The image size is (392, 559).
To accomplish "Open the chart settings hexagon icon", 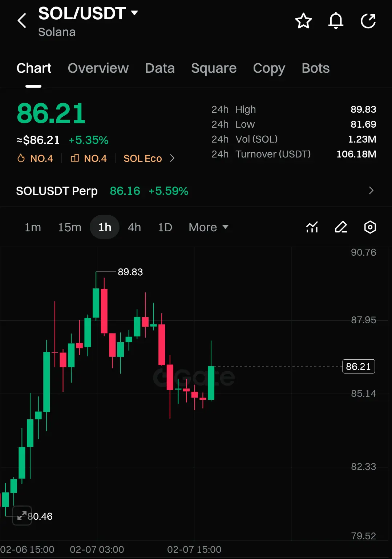I will [x=370, y=227].
